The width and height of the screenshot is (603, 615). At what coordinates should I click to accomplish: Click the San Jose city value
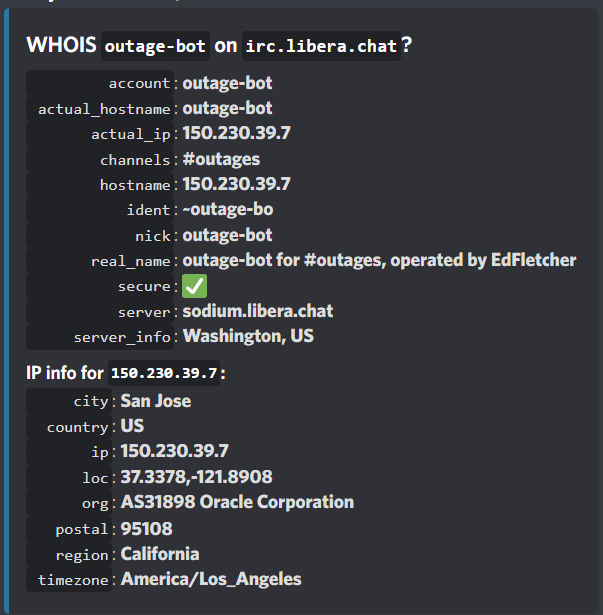156,401
